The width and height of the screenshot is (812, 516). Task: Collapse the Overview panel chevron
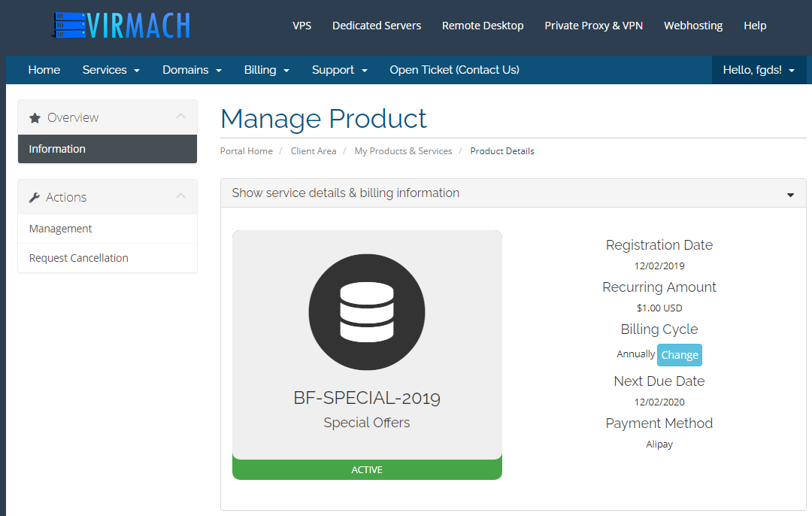click(180, 117)
